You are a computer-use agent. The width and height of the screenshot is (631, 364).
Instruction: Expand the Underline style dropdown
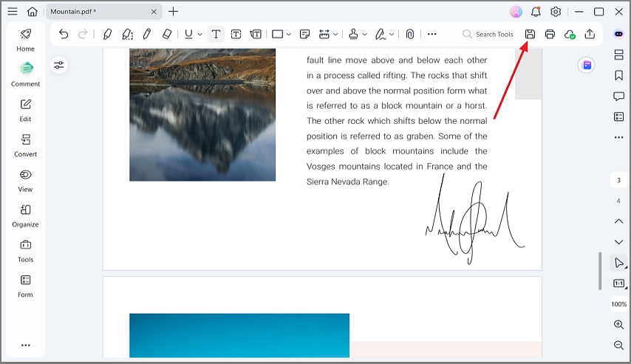200,35
